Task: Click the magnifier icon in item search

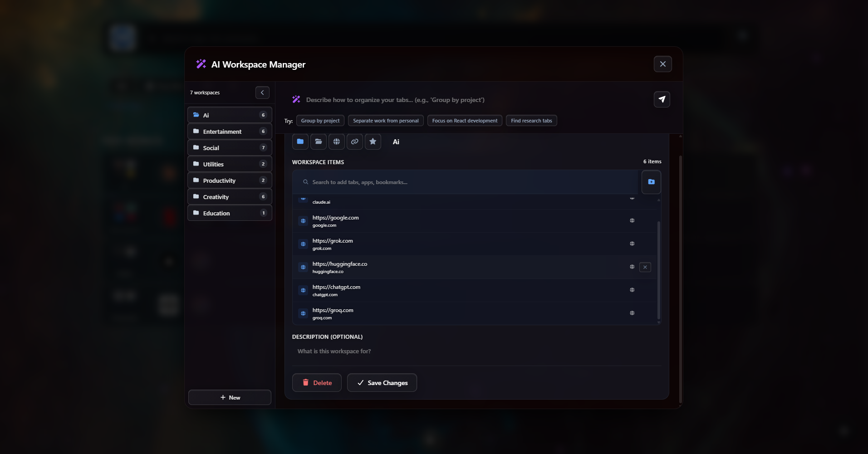Action: coord(306,182)
